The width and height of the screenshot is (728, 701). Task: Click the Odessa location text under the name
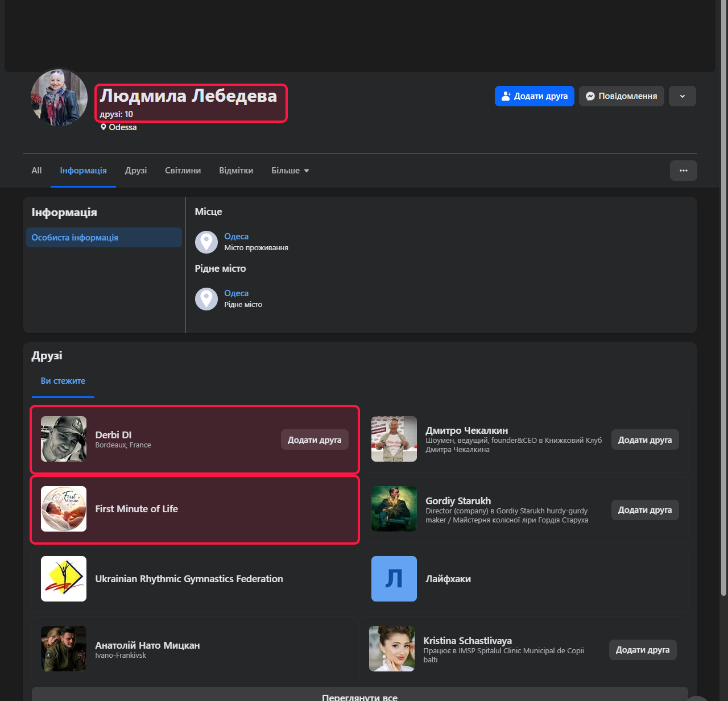(x=123, y=127)
